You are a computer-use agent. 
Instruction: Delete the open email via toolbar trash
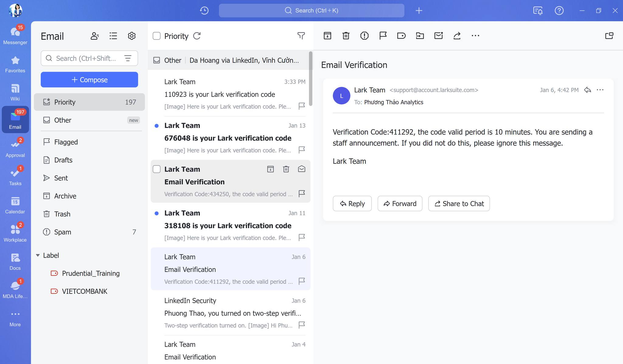pyautogui.click(x=346, y=36)
